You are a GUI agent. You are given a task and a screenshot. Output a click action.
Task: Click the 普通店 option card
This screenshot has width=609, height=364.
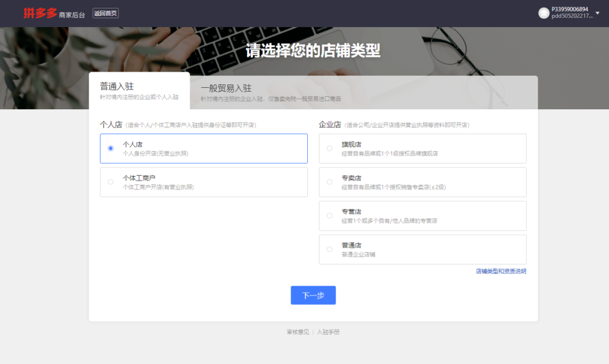tap(422, 248)
